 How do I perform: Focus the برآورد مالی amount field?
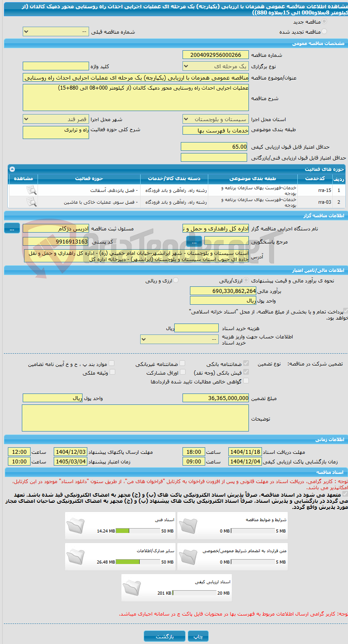(223, 291)
